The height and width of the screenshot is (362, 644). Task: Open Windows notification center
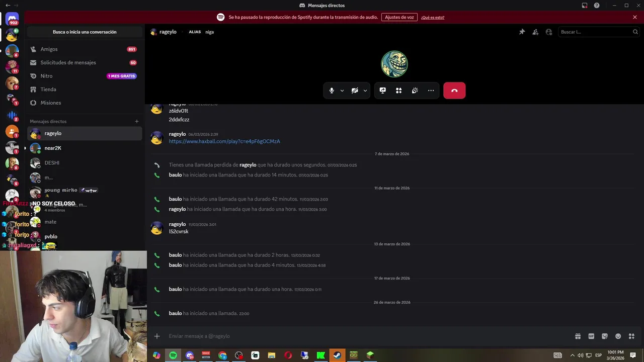pos(633,355)
